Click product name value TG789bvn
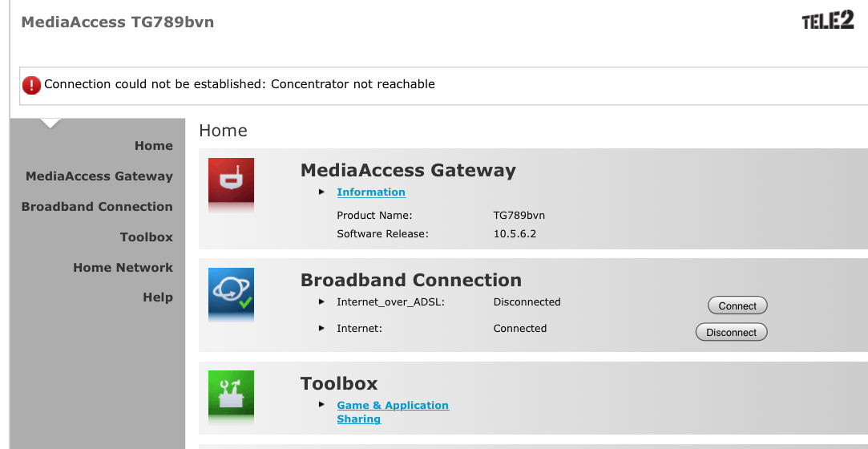The width and height of the screenshot is (868, 449). click(519, 216)
